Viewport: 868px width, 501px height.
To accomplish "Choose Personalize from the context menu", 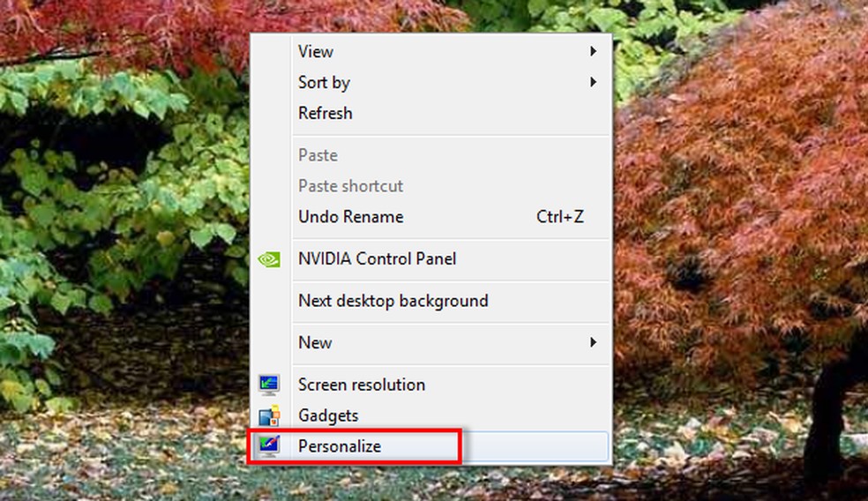I will click(x=340, y=446).
